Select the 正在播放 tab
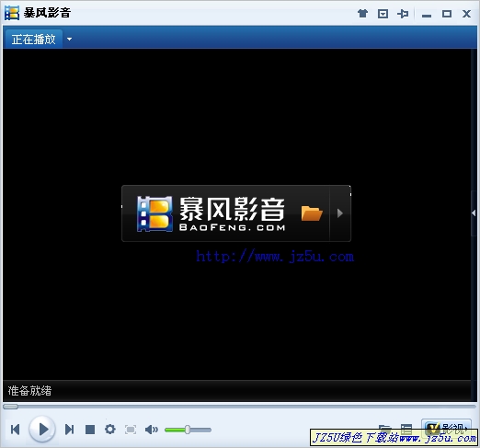 [33, 40]
